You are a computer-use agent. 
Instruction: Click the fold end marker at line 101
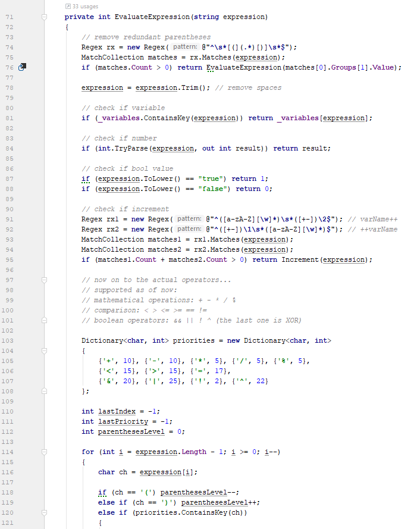[44, 320]
